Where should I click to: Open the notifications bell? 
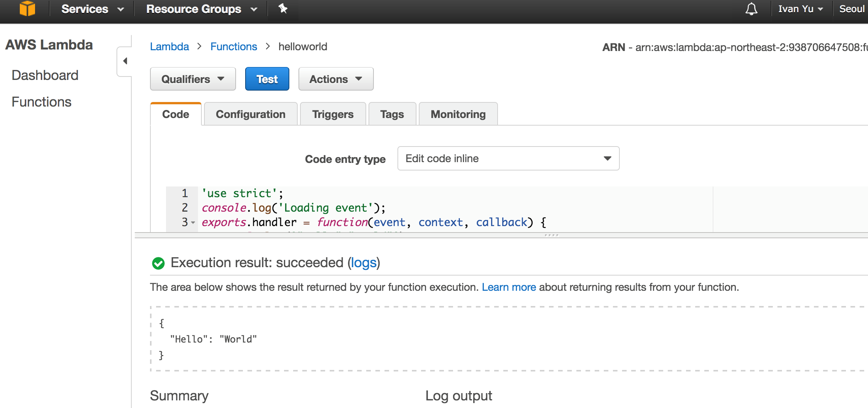(x=751, y=9)
